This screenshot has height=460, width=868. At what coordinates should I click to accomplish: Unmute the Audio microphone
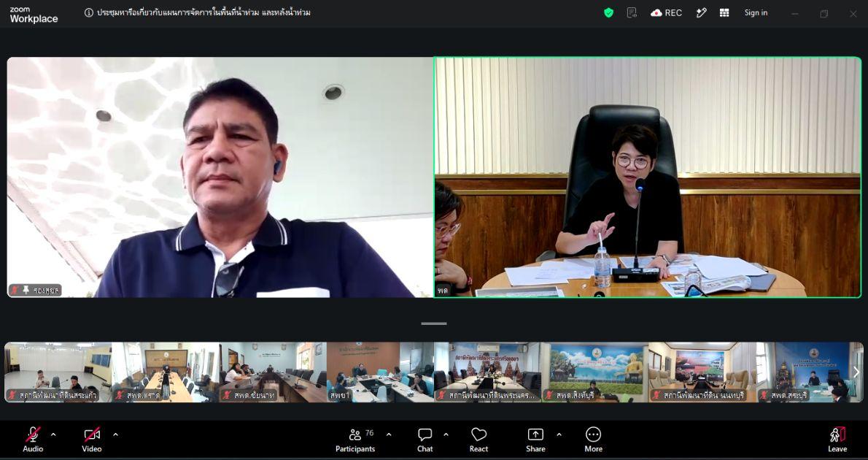pos(34,440)
